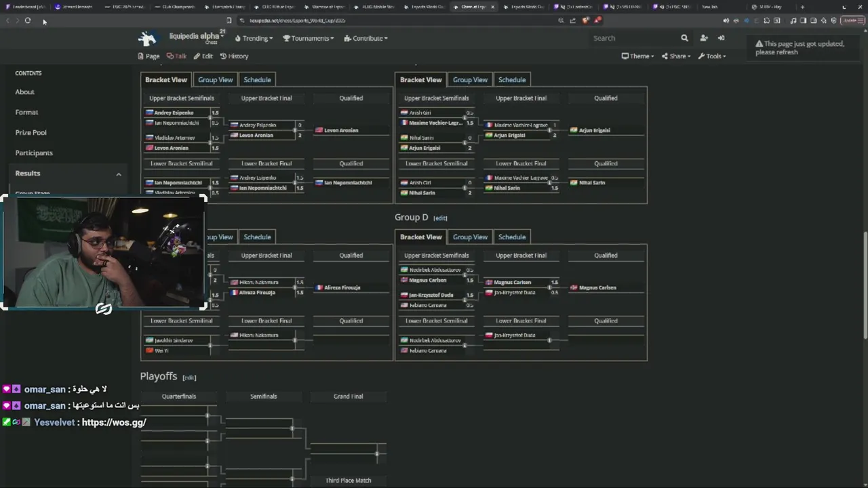
Task: Go to Format in contents sidebar
Action: (26, 113)
